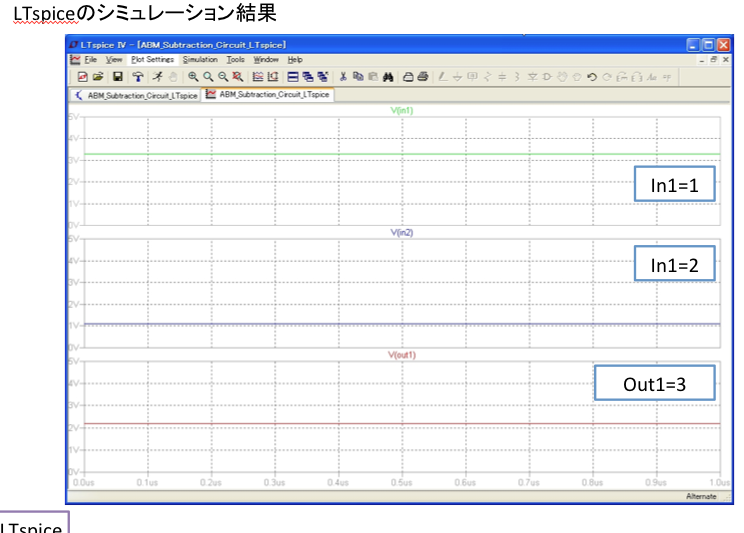Open the Window menu
This screenshot has height=533, width=744.
point(266,60)
